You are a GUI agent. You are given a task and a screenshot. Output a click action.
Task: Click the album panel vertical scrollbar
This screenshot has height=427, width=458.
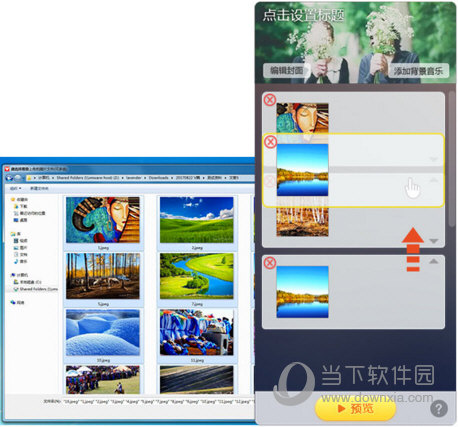coord(452,159)
